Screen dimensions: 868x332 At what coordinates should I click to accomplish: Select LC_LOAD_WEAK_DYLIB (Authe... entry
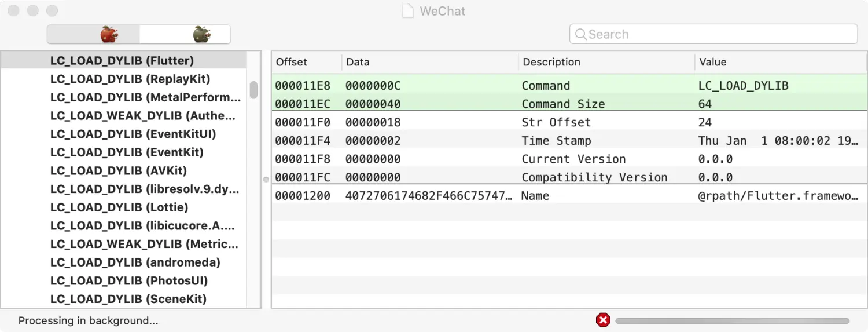[x=143, y=115]
